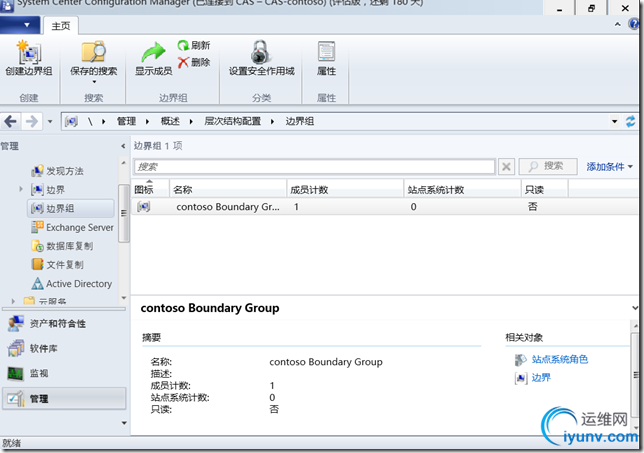Screen dimensions: 644x453
Task: Select 文件复制 in the tree
Action: coord(58,264)
